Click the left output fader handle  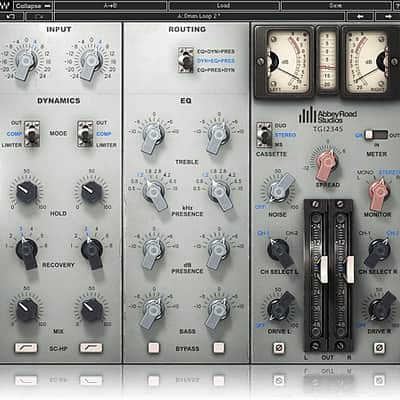(x=323, y=269)
